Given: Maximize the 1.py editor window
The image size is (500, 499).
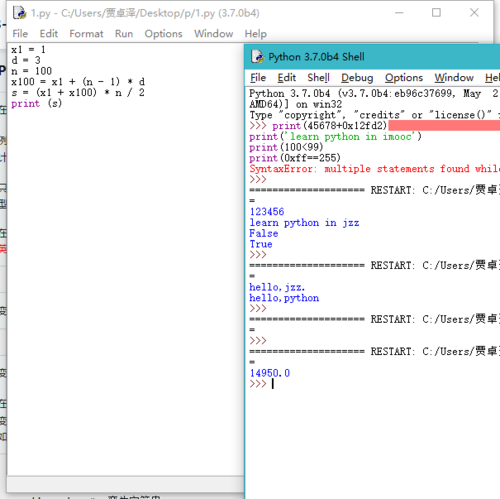Looking at the screenshot, I should point(436,13).
